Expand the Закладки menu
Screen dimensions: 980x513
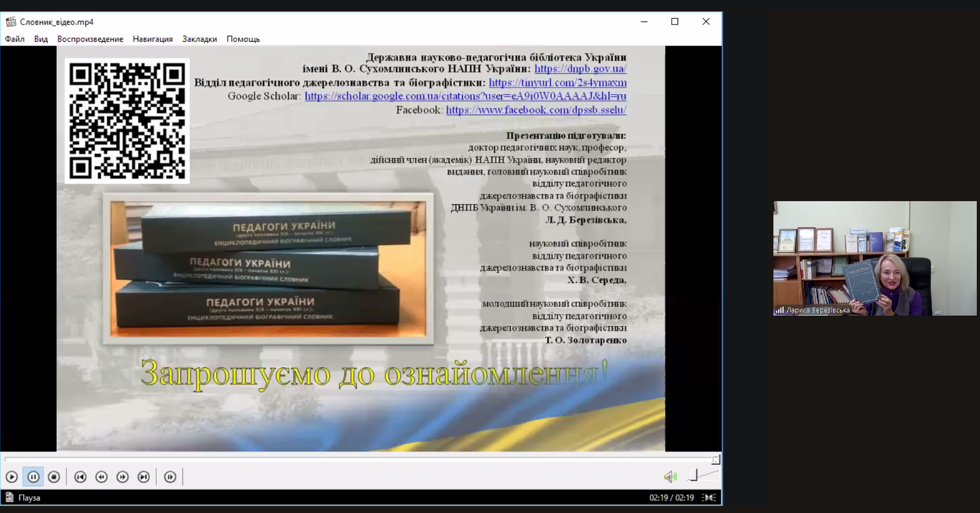(200, 39)
